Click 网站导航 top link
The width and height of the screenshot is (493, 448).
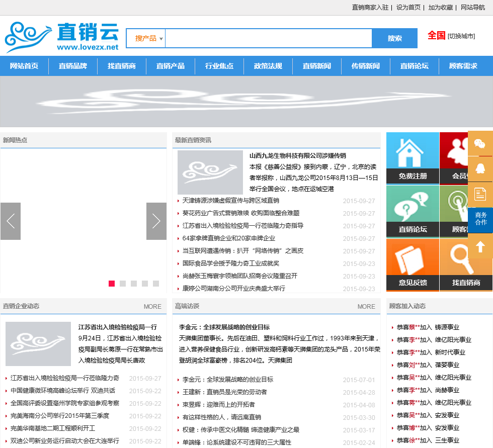pyautogui.click(x=473, y=7)
